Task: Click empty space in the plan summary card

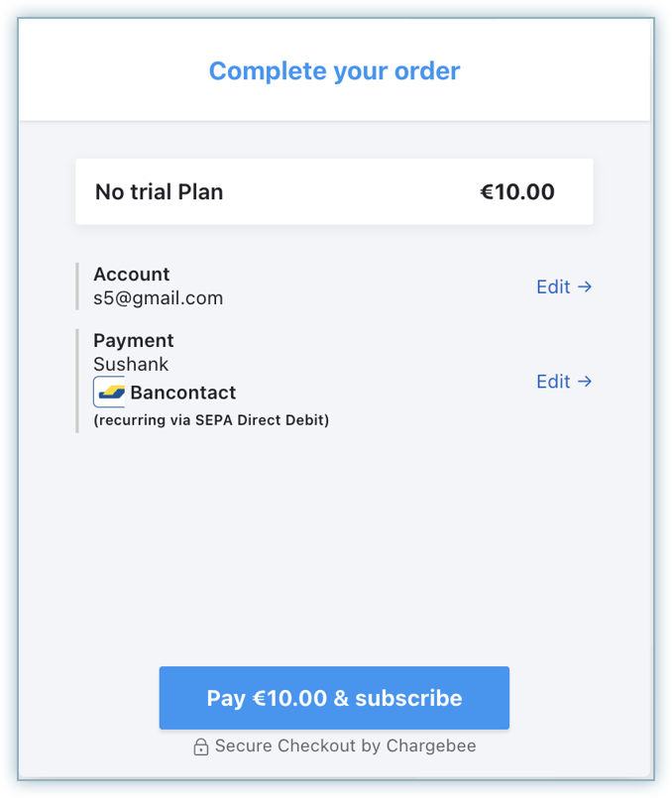Action: [347, 192]
